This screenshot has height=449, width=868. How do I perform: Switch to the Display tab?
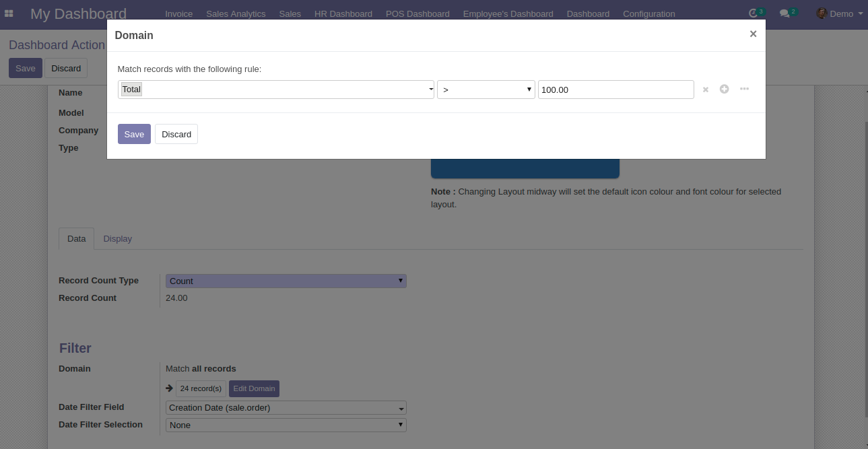click(118, 238)
